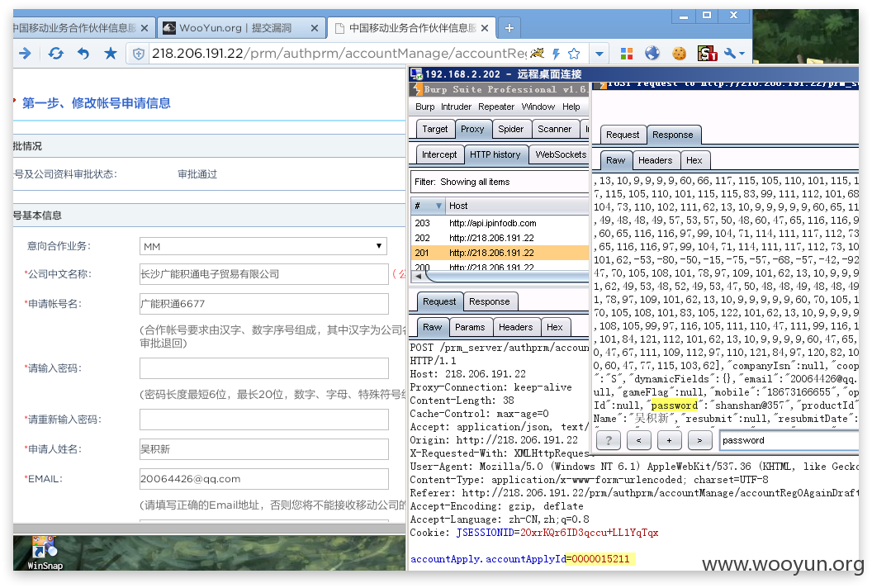The height and width of the screenshot is (588, 872).
Task: Go to the previous search match with the < button
Action: pyautogui.click(x=638, y=440)
